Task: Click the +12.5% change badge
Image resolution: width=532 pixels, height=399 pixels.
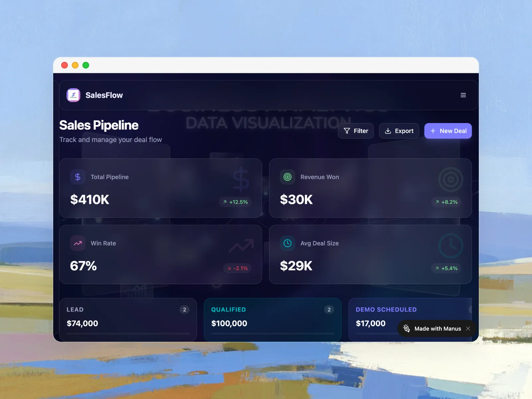Action: (235, 202)
